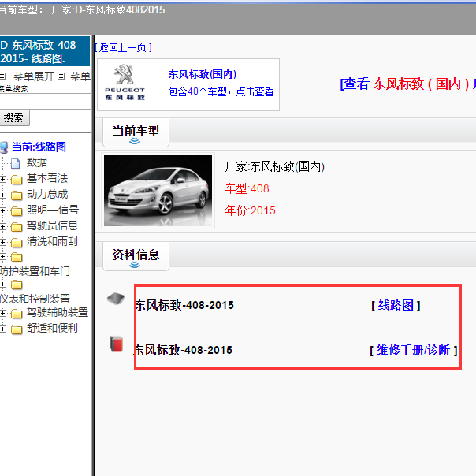Image resolution: width=476 pixels, height=476 pixels.
Task: Click the folder icon for 驾驶辅助装置
Action: point(17,314)
